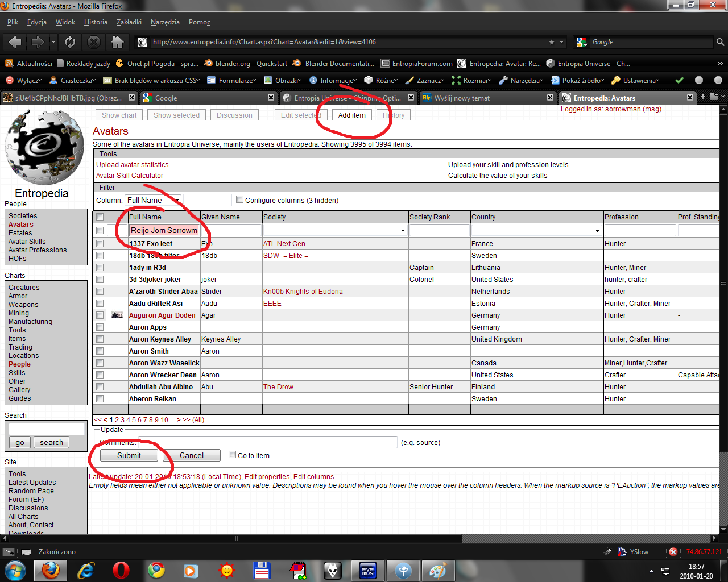Tick the Configure columns checkbox
This screenshot has height=582, width=728.
(x=240, y=199)
